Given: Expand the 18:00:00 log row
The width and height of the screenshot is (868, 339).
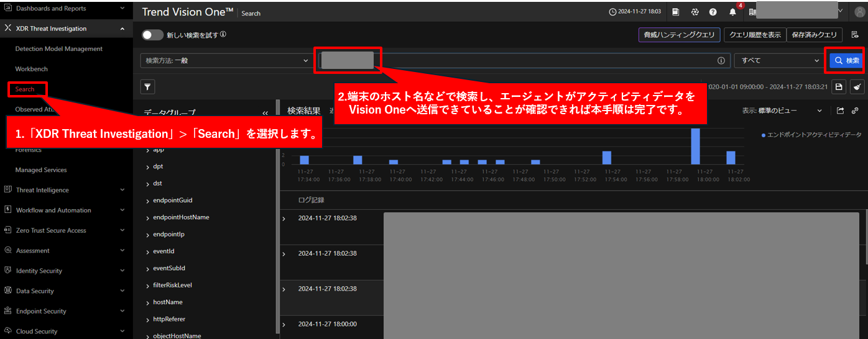Looking at the screenshot, I should click(285, 325).
